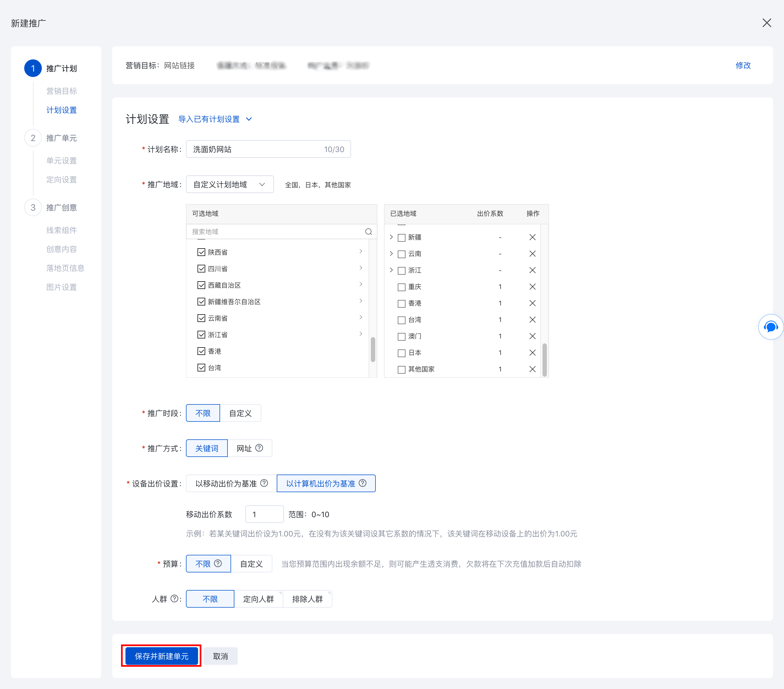Go to 单元设置 step in sidebar
Image resolution: width=784 pixels, height=689 pixels.
61,161
